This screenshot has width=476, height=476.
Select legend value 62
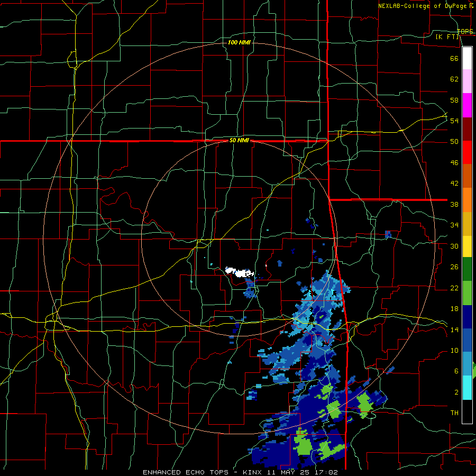click(x=454, y=79)
